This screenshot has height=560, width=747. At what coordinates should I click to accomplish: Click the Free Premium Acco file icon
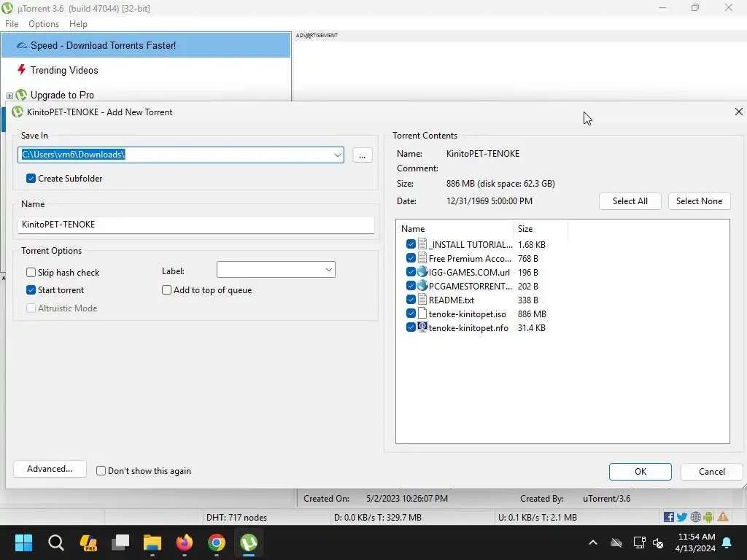(x=422, y=258)
